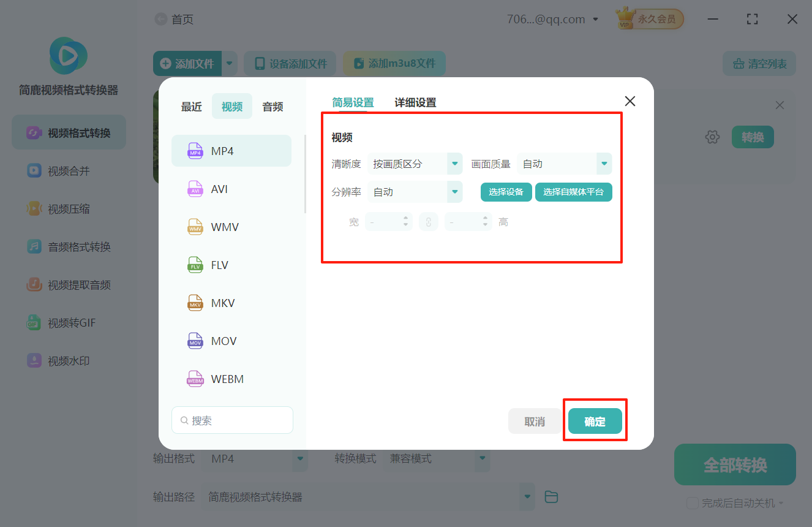Click inside the 搜索 search field
Screen dimensions: 812x527
(232, 420)
